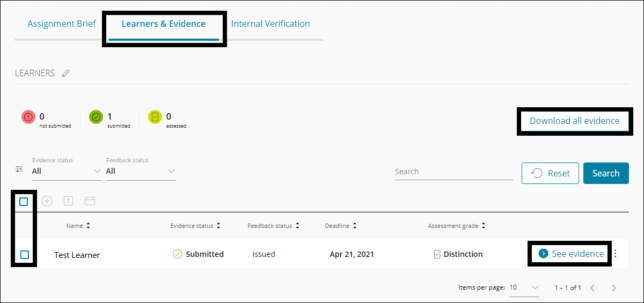Open the Internal Verification tab
Viewport: 644px width, 303px height.
coord(270,24)
